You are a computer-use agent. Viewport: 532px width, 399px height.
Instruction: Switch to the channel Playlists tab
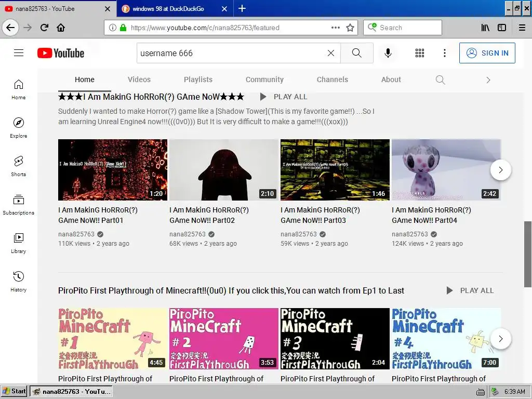tap(198, 79)
